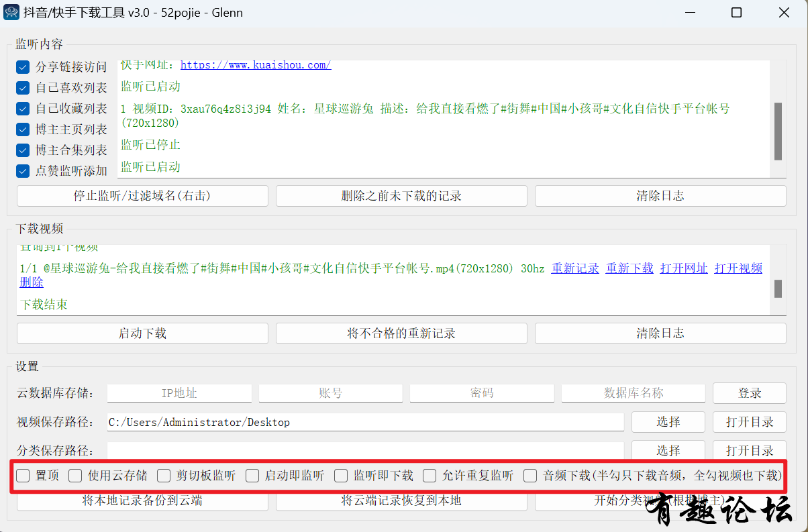Uncheck 点赞监听添加 checkbox
Screen dimensions: 808x532
pos(23,171)
